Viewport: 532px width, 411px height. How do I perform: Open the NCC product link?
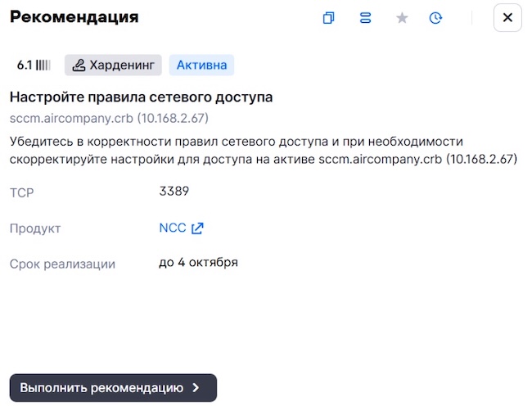173,228
